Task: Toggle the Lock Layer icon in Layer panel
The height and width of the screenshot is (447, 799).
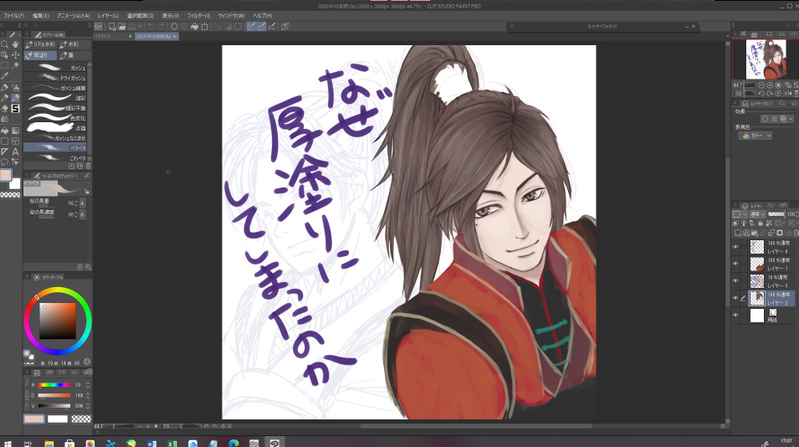Action: [x=760, y=223]
